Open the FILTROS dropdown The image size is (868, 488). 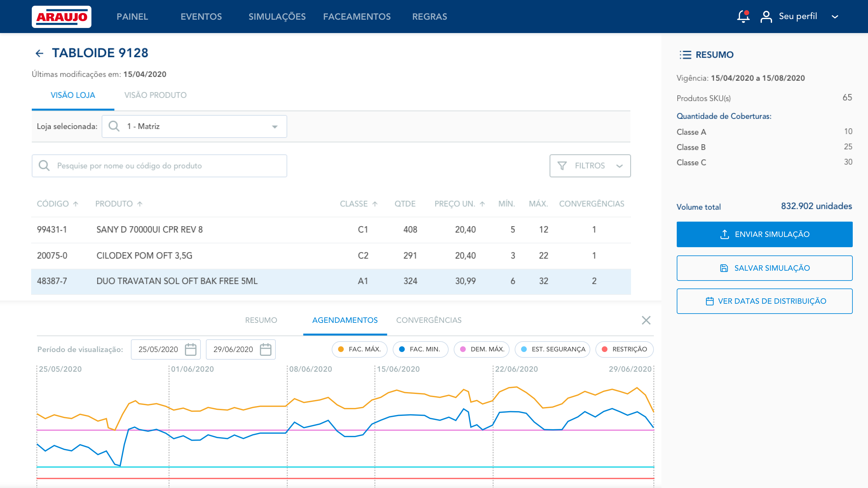[590, 166]
